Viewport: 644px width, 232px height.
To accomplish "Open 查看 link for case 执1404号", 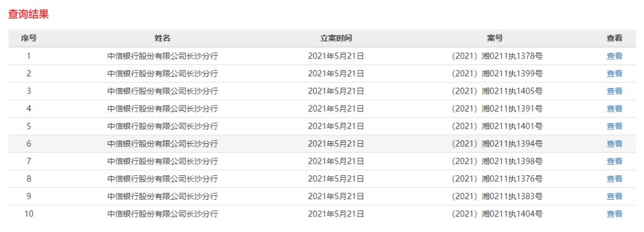I will (614, 214).
